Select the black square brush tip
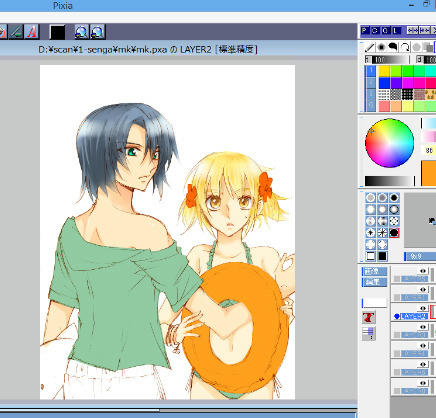The width and height of the screenshot is (436, 418). [x=382, y=256]
